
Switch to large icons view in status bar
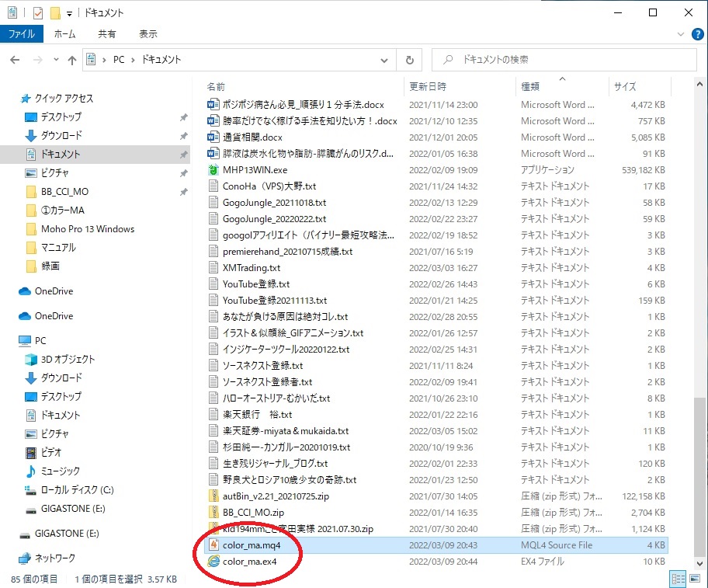tap(693, 579)
